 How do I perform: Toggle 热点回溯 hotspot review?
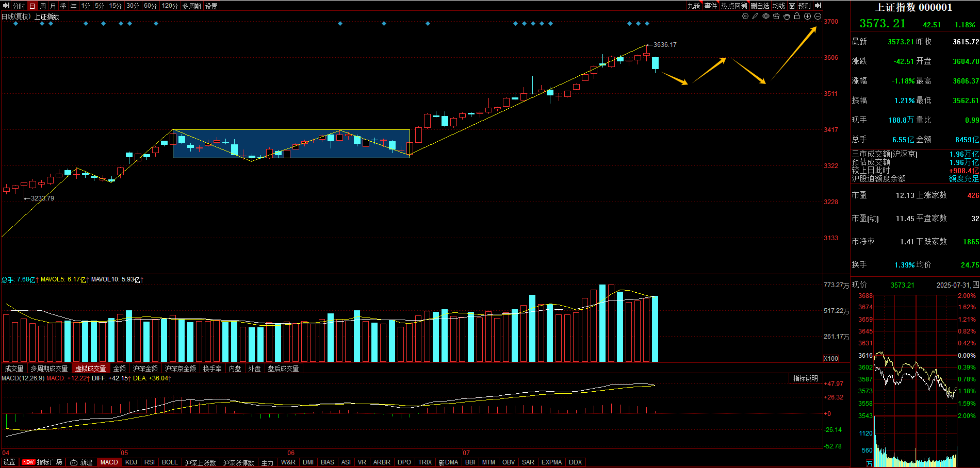point(734,6)
